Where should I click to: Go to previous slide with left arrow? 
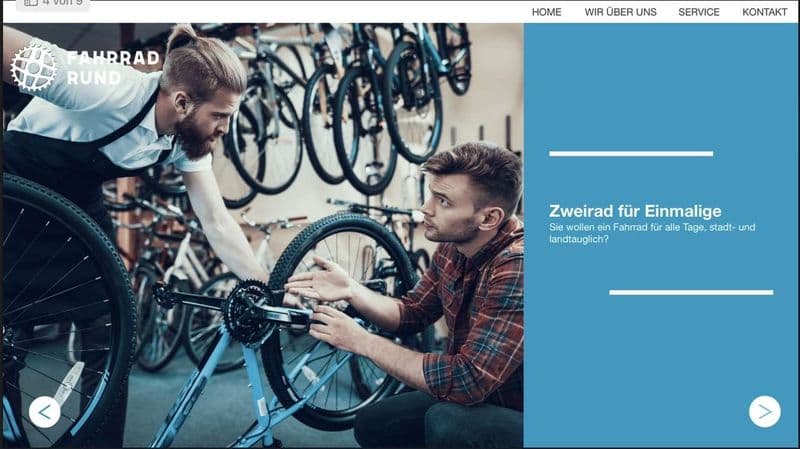point(45,412)
